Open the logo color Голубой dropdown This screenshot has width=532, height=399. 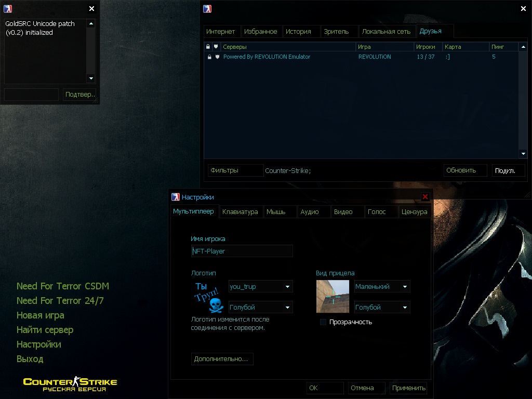click(x=261, y=308)
